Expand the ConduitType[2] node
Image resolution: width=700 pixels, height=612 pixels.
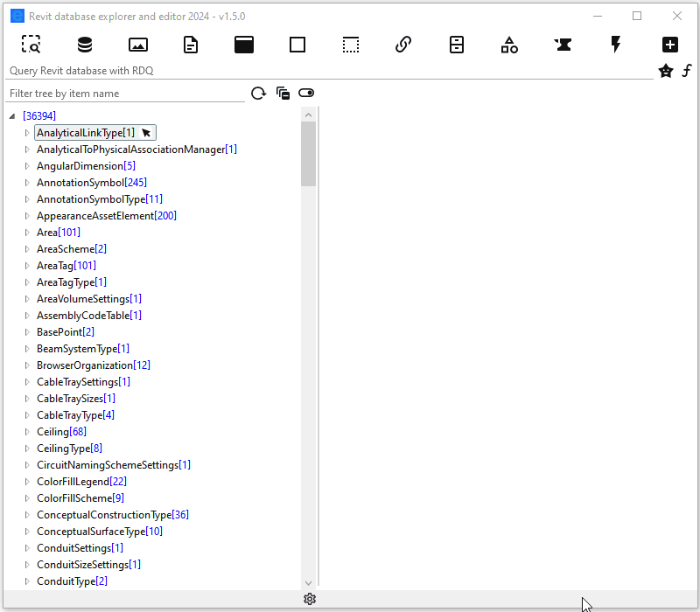(x=27, y=581)
